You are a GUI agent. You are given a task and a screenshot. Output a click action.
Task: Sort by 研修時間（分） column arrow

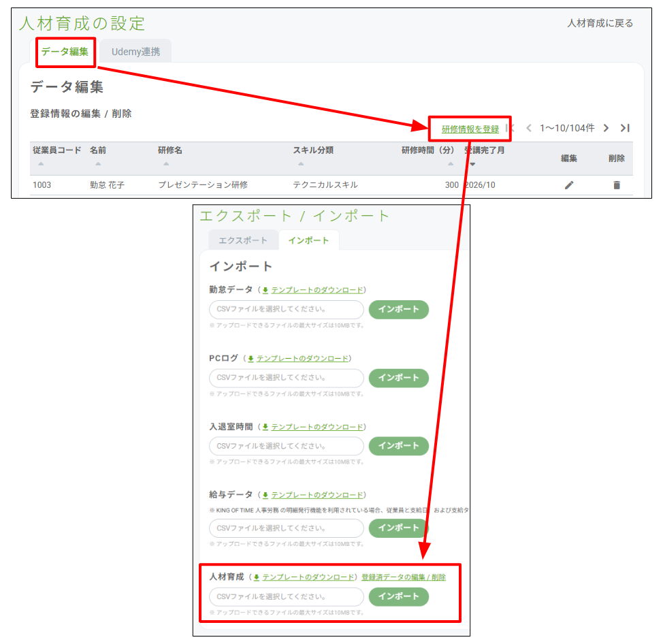point(451,163)
